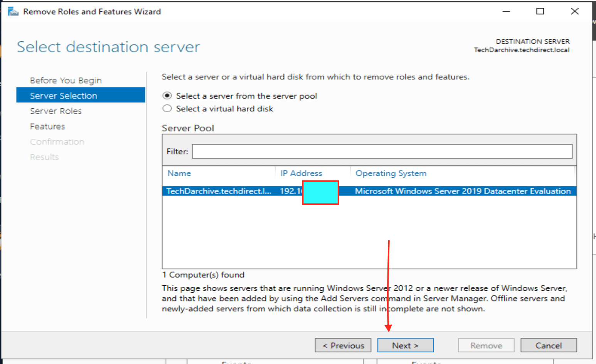Sort the server pool by Name column
Image resolution: width=596 pixels, height=364 pixels.
pyautogui.click(x=179, y=174)
